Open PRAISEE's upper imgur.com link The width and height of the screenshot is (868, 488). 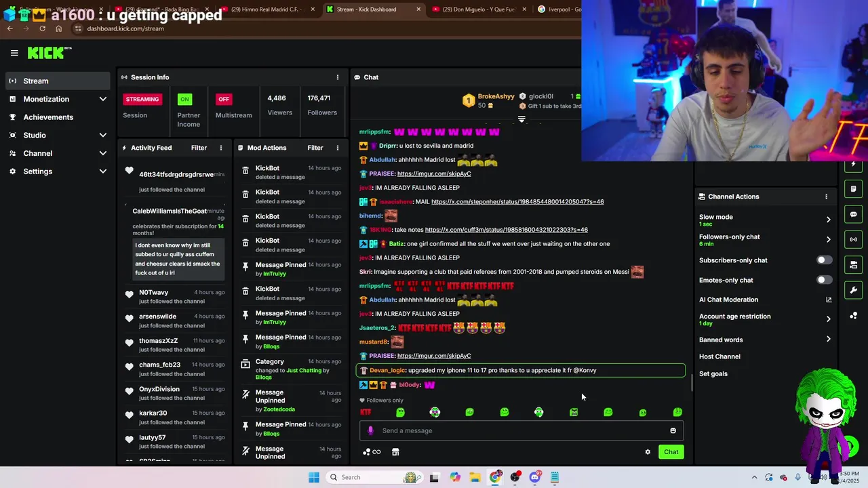click(434, 174)
